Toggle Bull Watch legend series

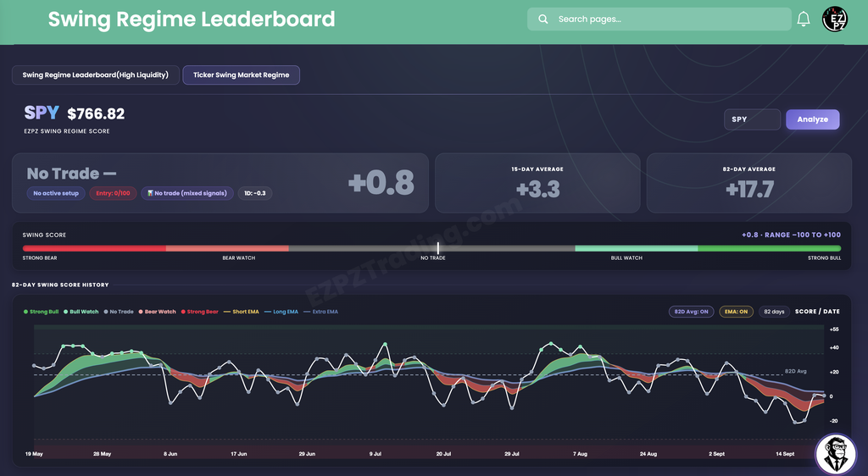pyautogui.click(x=81, y=312)
